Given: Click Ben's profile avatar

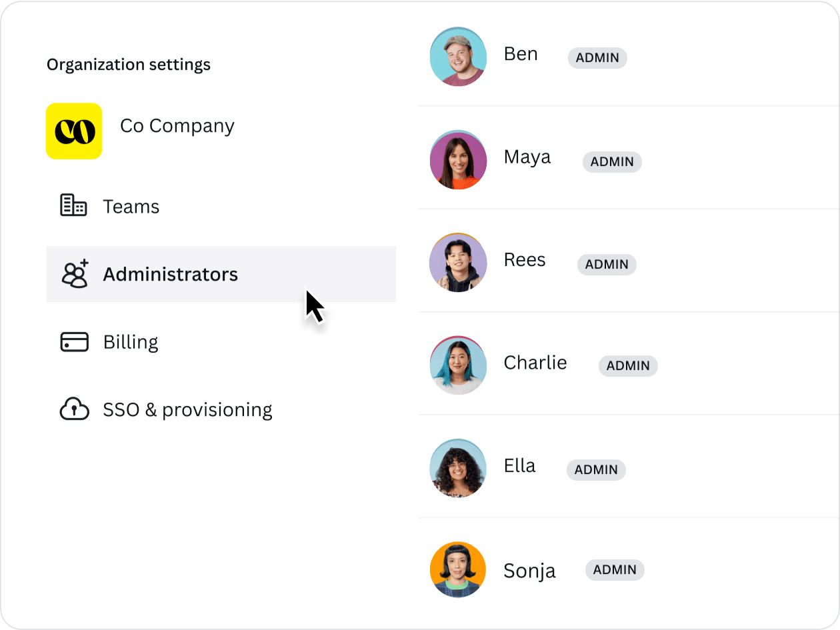Looking at the screenshot, I should 457,57.
